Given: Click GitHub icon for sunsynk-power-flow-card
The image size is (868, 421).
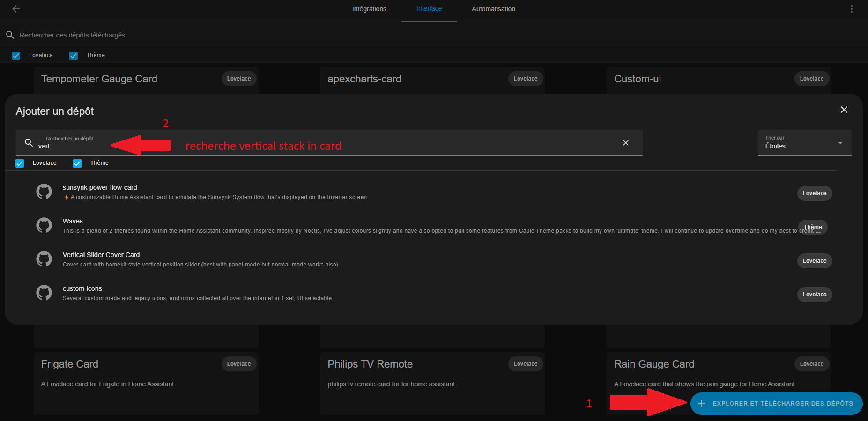Looking at the screenshot, I should tap(44, 192).
